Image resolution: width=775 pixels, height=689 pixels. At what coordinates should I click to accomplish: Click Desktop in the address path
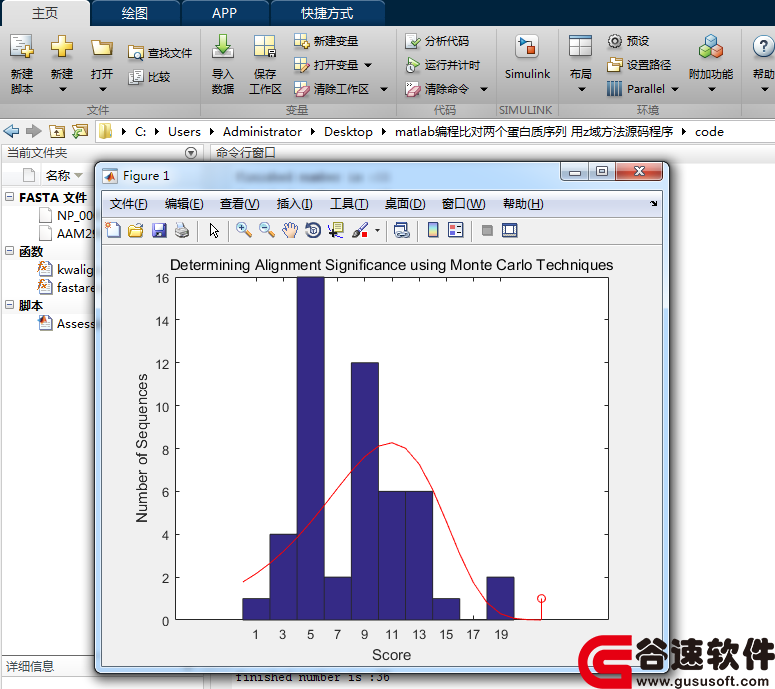coord(348,132)
